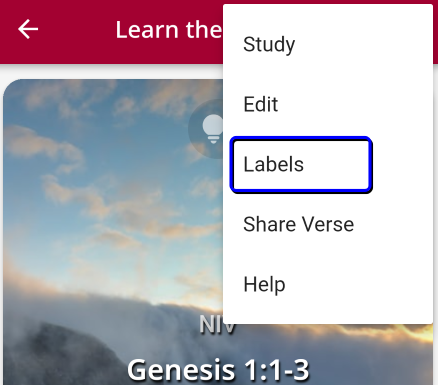
Task: Click the blue-outlined Labels item
Action: (x=301, y=165)
